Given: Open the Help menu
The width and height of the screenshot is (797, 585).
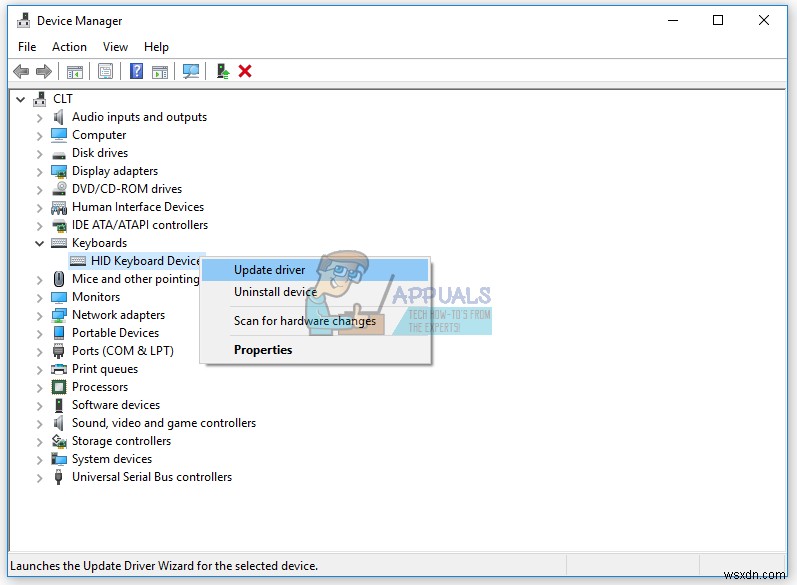Looking at the screenshot, I should click(156, 47).
